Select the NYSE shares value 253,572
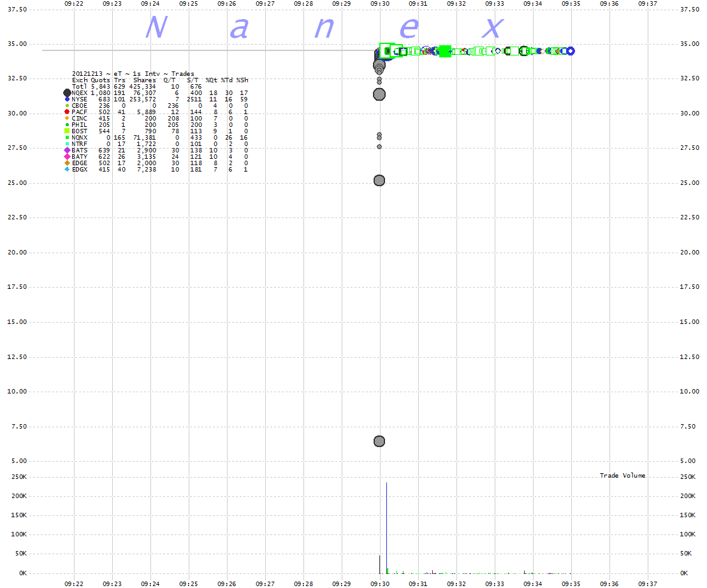This screenshot has width=707, height=588. (x=142, y=99)
